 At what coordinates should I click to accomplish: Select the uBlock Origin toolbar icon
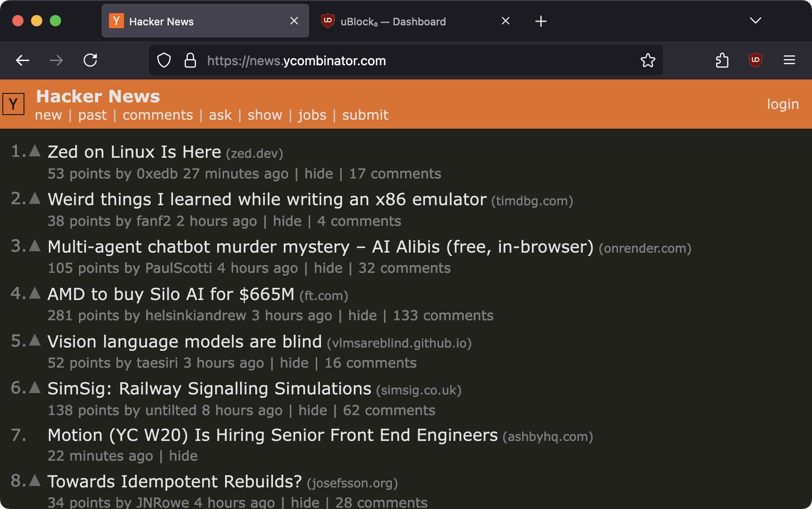[x=755, y=60]
